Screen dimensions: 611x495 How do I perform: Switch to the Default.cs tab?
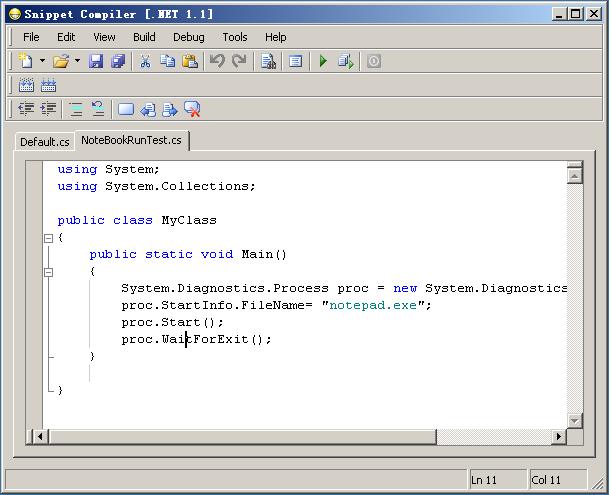pyautogui.click(x=45, y=142)
